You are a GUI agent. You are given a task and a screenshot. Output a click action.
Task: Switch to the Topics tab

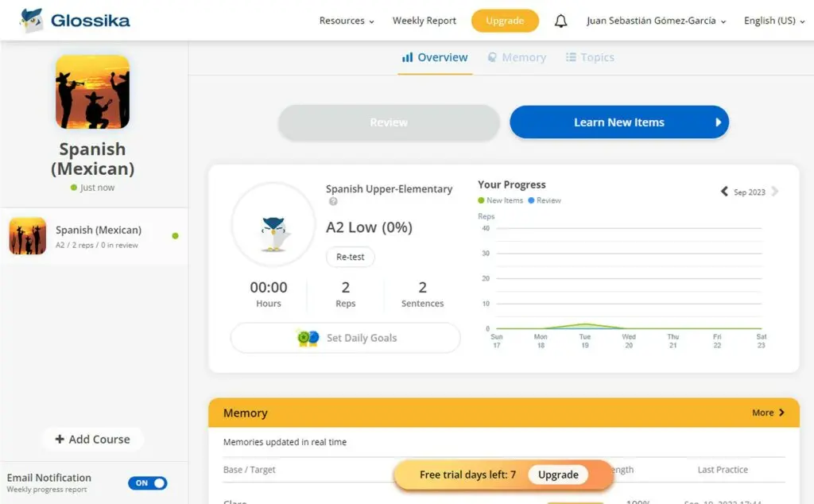point(590,57)
